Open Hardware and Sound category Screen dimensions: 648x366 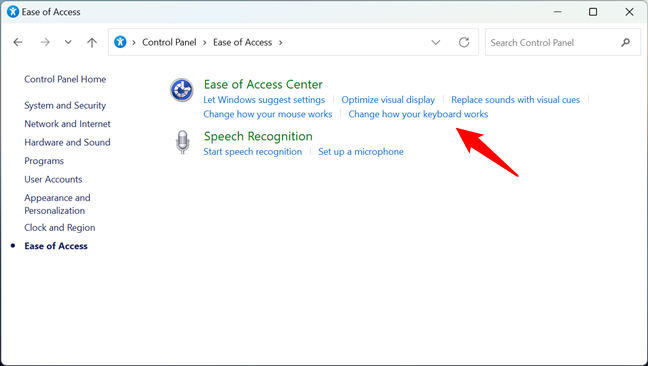67,143
